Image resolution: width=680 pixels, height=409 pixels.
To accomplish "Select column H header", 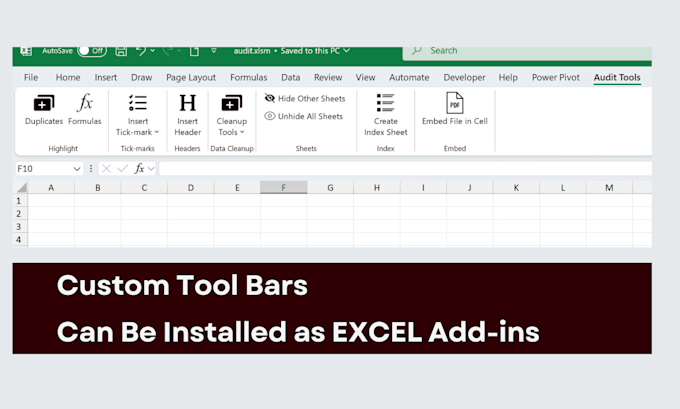I will [376, 187].
